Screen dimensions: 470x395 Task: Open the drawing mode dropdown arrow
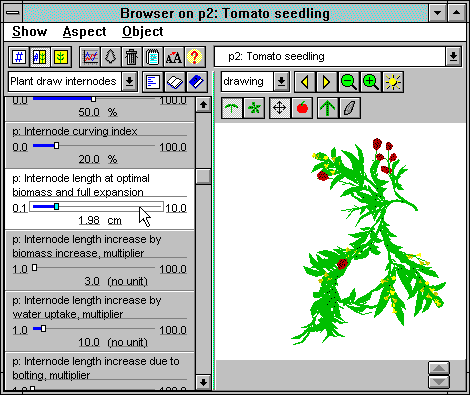281,82
